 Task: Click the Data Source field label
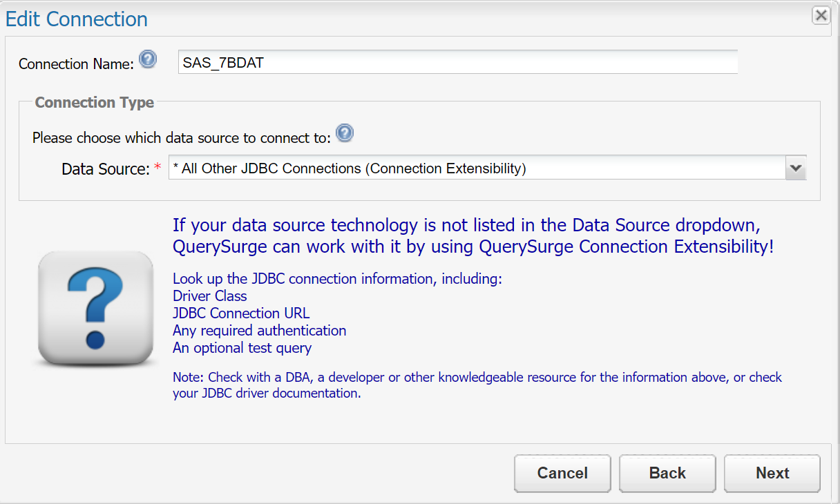pyautogui.click(x=105, y=169)
